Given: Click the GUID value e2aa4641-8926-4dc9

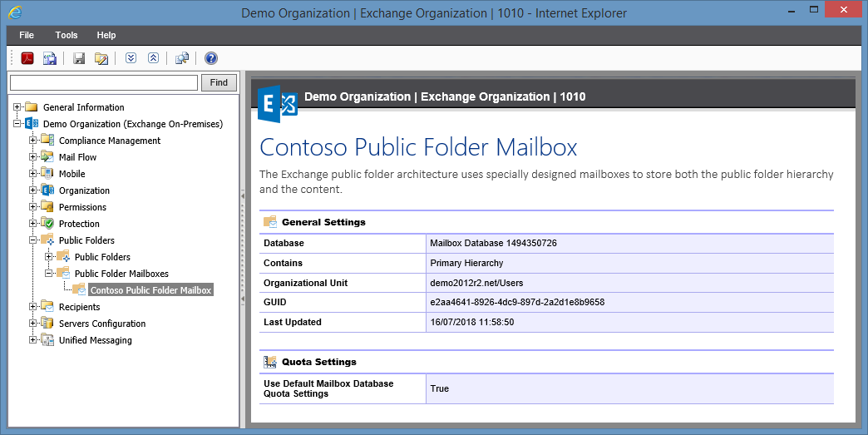Looking at the screenshot, I should pyautogui.click(x=517, y=302).
